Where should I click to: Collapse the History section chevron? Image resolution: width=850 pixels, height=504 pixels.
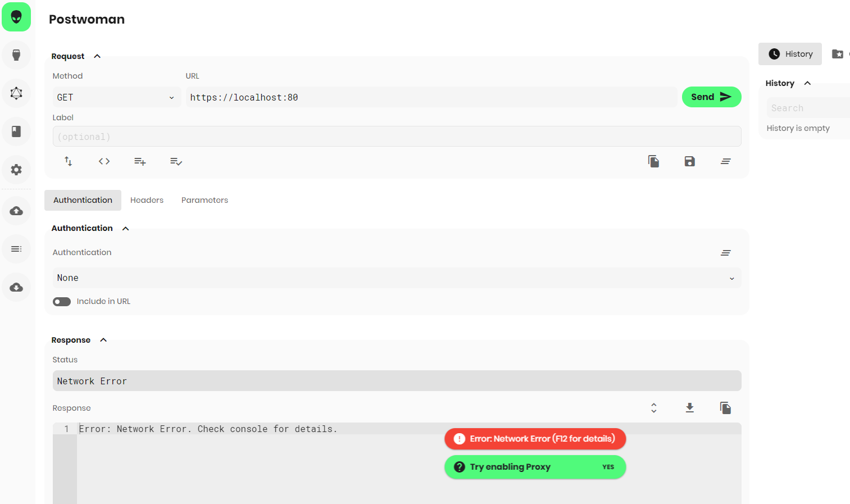[x=808, y=83]
